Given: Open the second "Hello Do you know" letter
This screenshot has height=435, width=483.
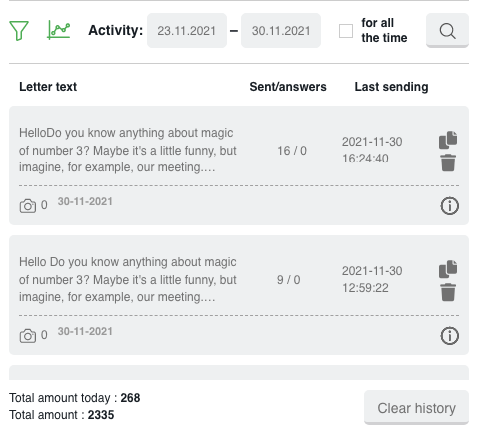Looking at the screenshot, I should tap(128, 279).
